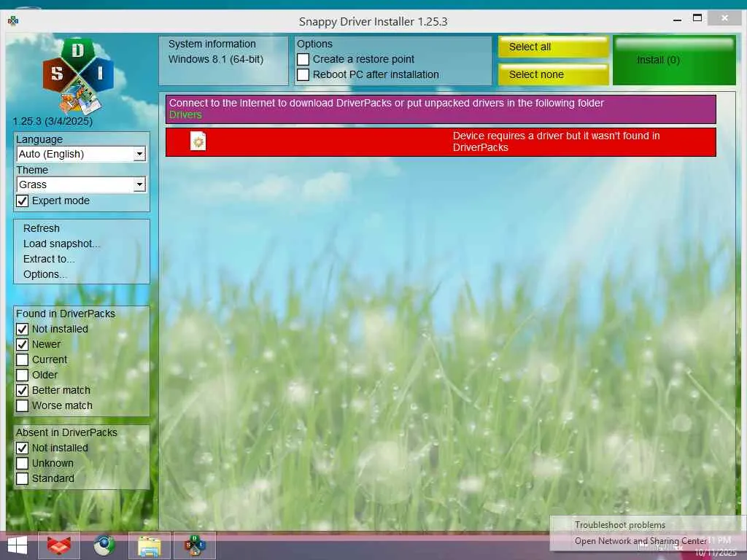The image size is (747, 560).
Task: Click the Select none button
Action: 553,74
